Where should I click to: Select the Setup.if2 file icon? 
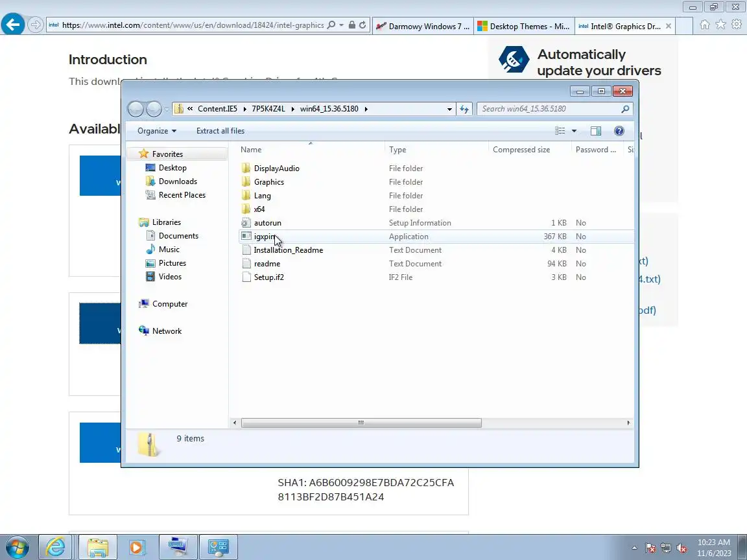(x=246, y=277)
